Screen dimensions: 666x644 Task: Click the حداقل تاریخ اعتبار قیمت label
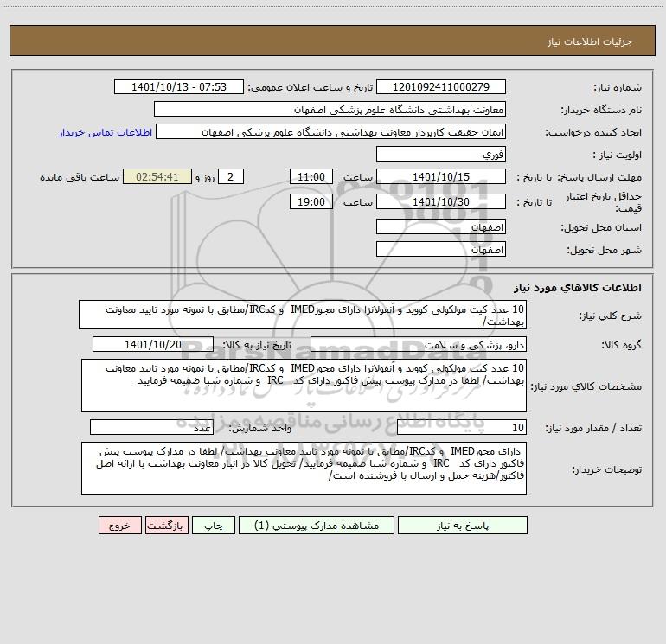coord(603,202)
